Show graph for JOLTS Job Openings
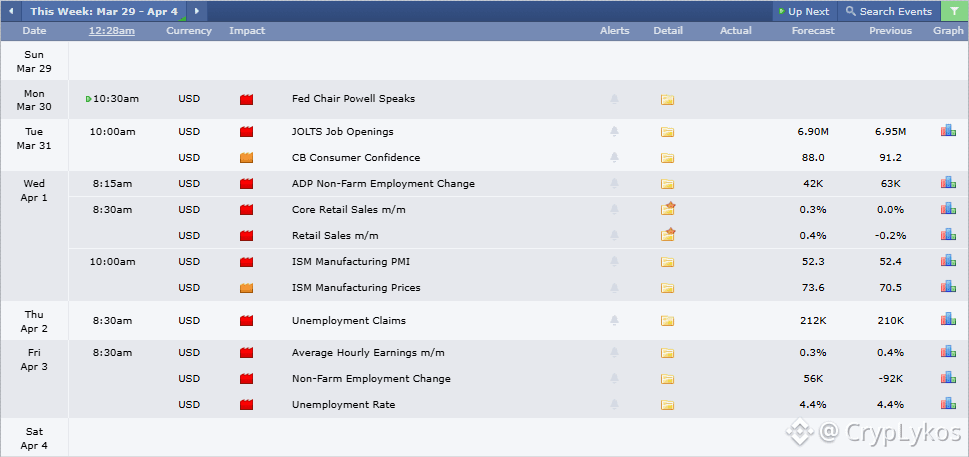 (x=949, y=130)
